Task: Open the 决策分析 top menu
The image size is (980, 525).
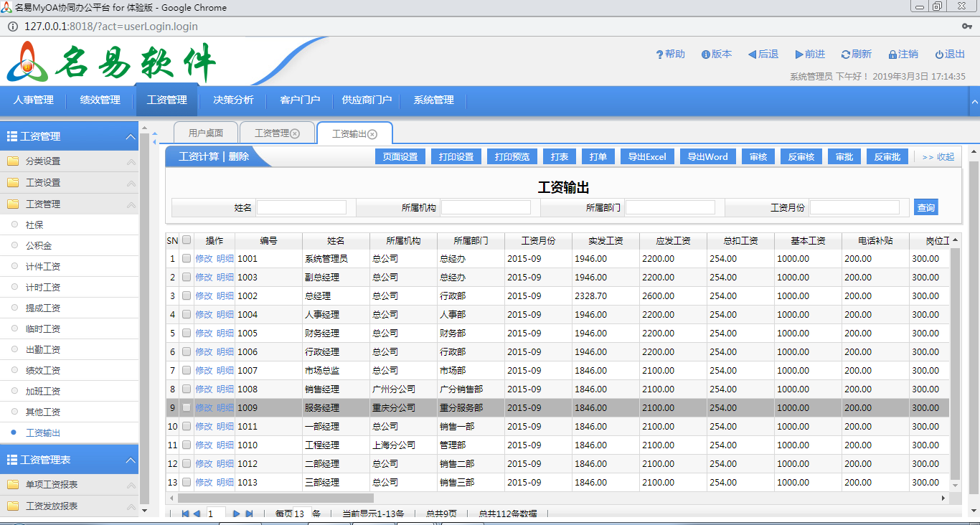Action: coord(233,100)
